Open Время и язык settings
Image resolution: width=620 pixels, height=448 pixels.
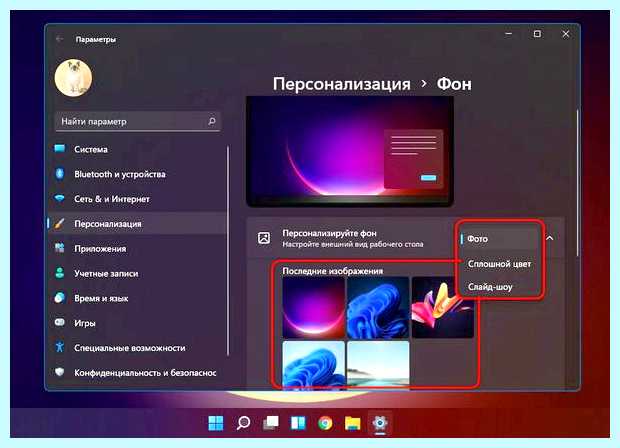[137, 298]
